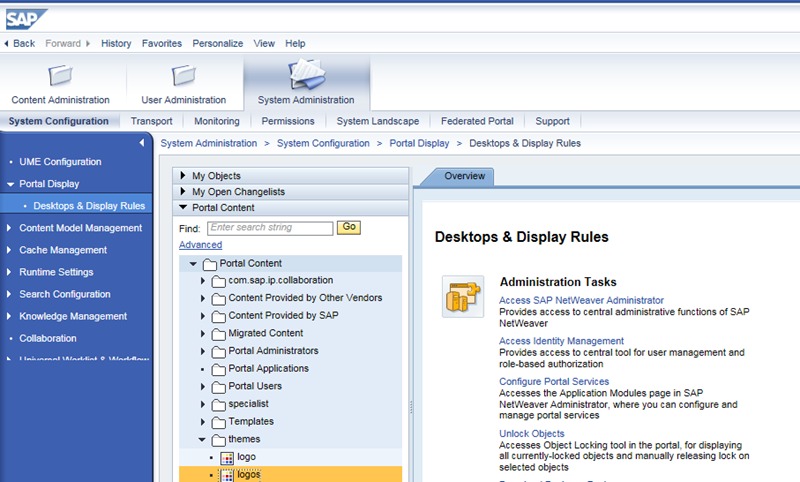Click the Portal Applications folder icon

pos(218,369)
